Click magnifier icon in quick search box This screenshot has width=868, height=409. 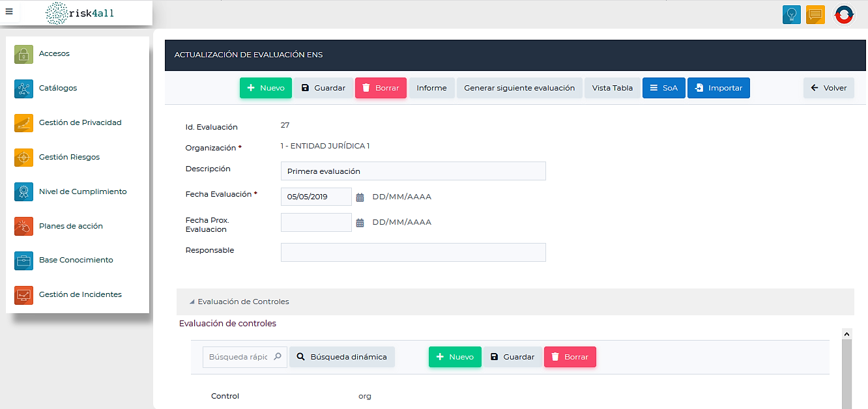tap(278, 357)
